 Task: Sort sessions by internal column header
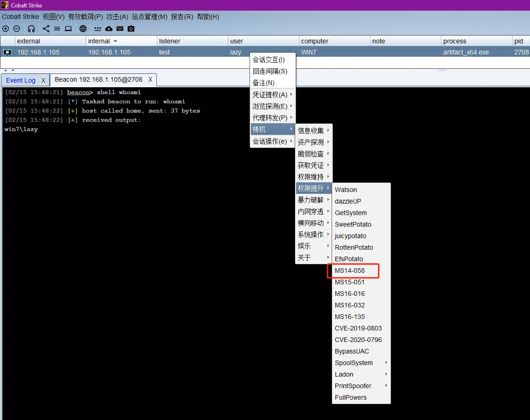click(121, 41)
